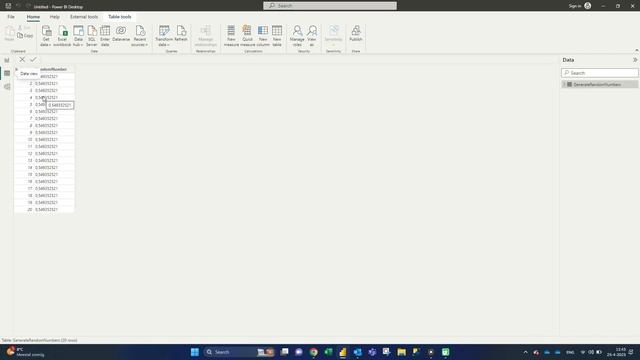Open Power BI taskbar icon
640x360 pixels.
(x=343, y=352)
